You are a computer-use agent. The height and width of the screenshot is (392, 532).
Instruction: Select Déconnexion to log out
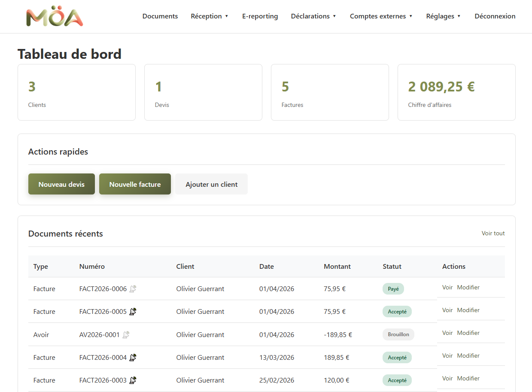[x=495, y=16]
